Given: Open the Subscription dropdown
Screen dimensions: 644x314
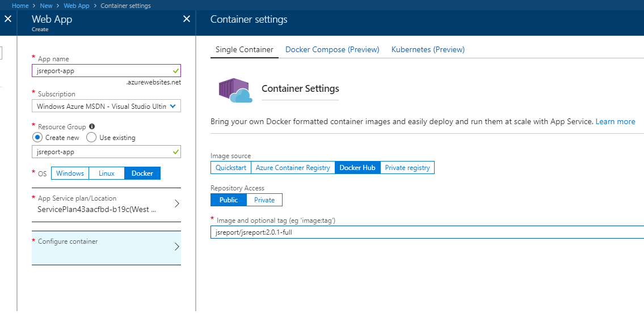Looking at the screenshot, I should click(106, 107).
